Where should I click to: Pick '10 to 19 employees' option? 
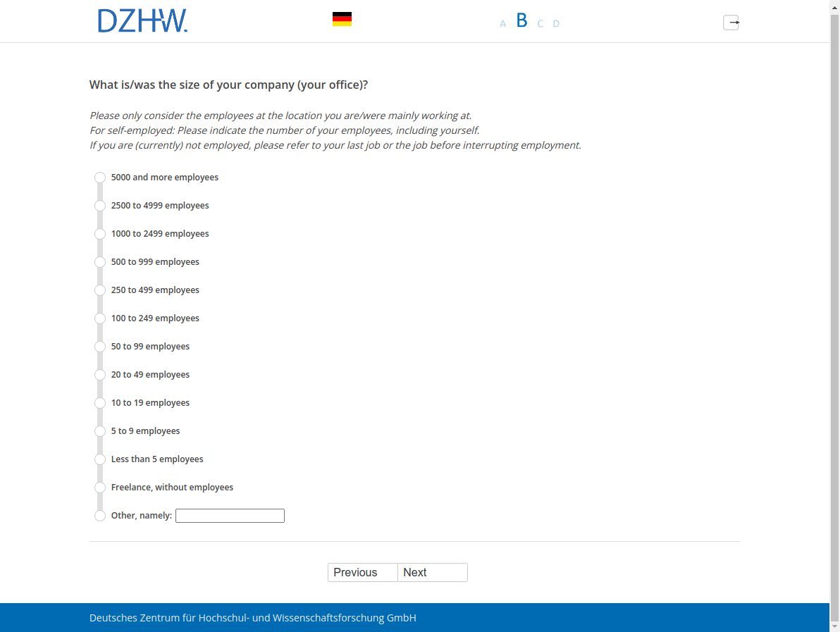coord(100,403)
